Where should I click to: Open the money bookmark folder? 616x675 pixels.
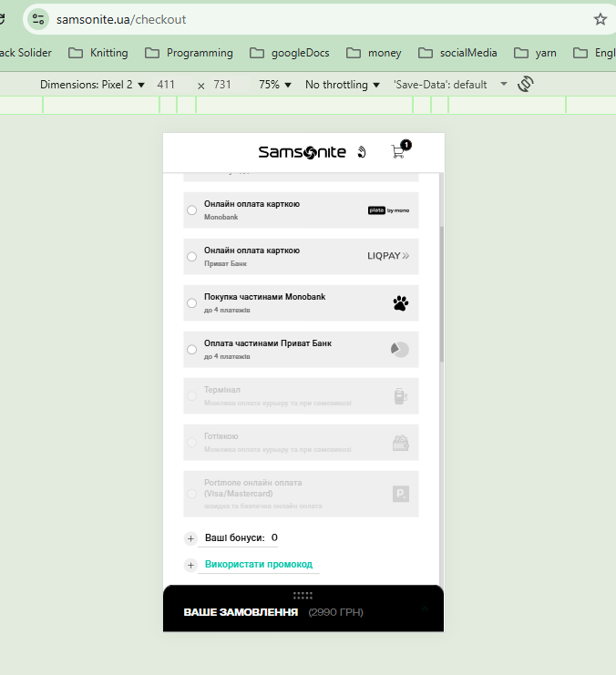pyautogui.click(x=374, y=53)
